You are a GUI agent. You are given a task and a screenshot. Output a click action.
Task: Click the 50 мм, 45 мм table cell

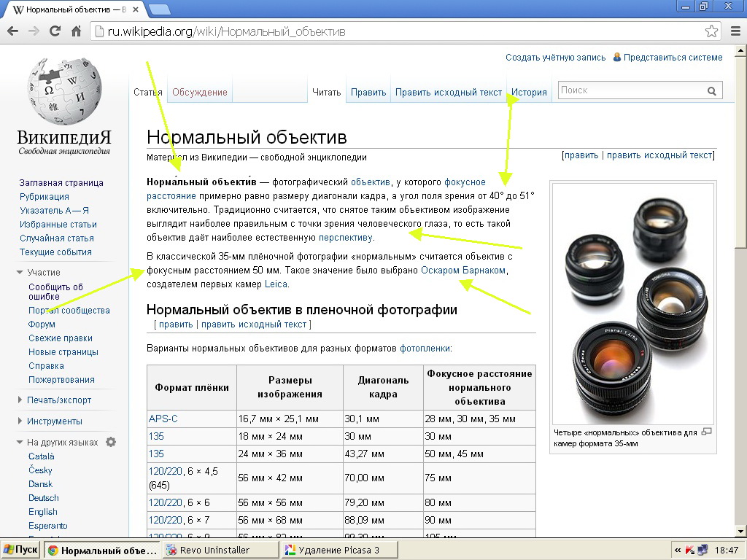coord(479,454)
